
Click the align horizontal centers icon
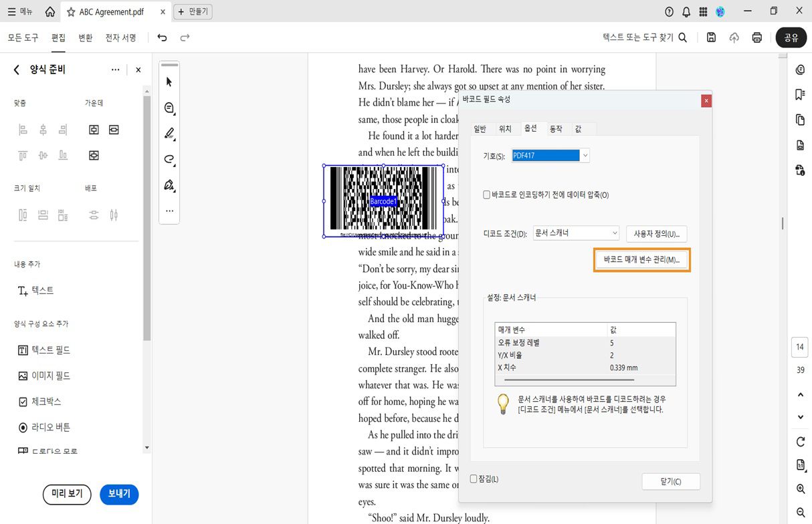coord(43,130)
